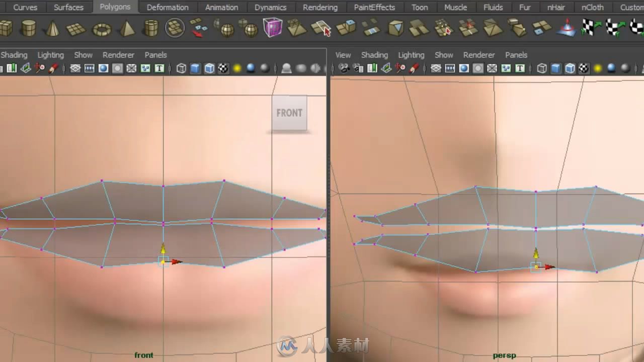Screen dimensions: 644x362
Task: Select the red arrow on blue disc tool
Action: point(567,28)
